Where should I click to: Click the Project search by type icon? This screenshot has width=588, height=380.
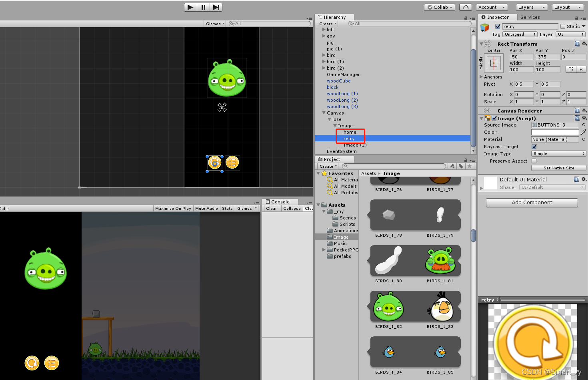(x=452, y=166)
